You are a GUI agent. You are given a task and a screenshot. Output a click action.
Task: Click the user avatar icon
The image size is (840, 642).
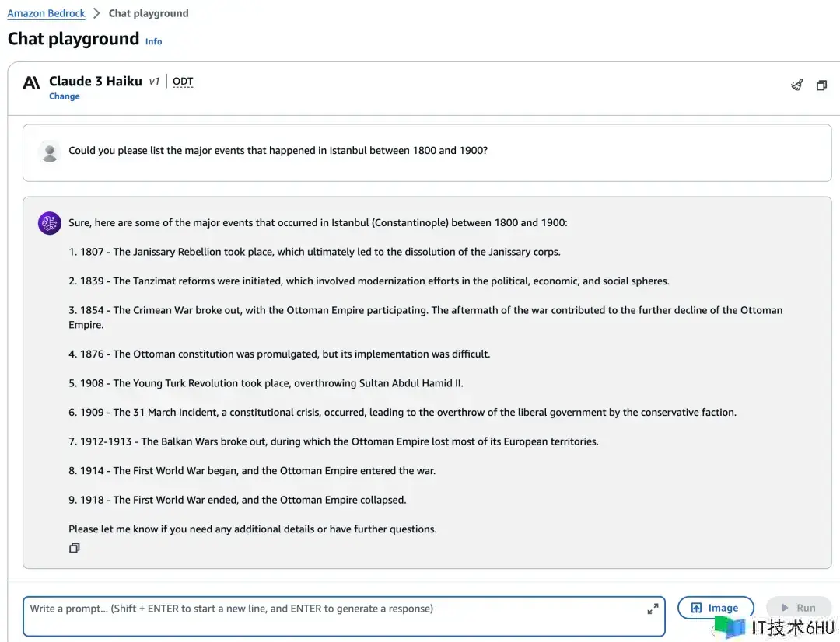pos(50,152)
